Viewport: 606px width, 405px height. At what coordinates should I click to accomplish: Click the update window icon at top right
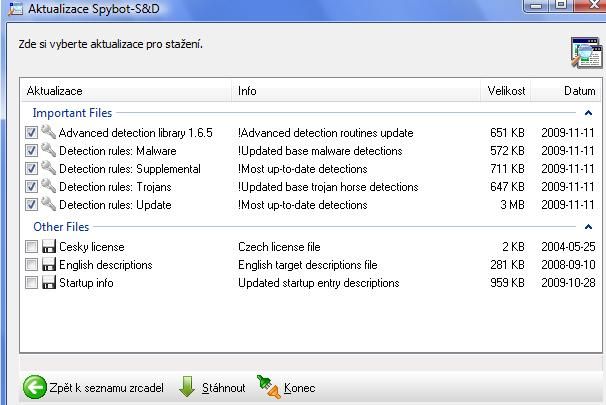coord(587,53)
